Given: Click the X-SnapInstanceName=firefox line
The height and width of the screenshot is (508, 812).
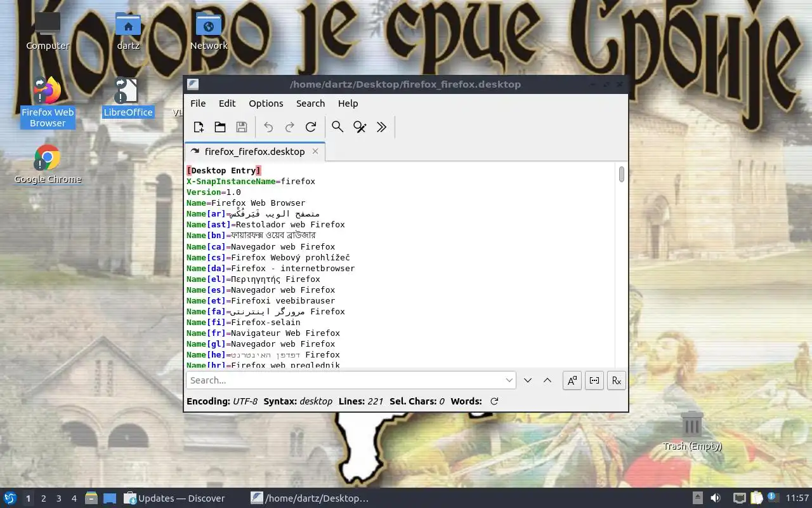Looking at the screenshot, I should point(251,181).
